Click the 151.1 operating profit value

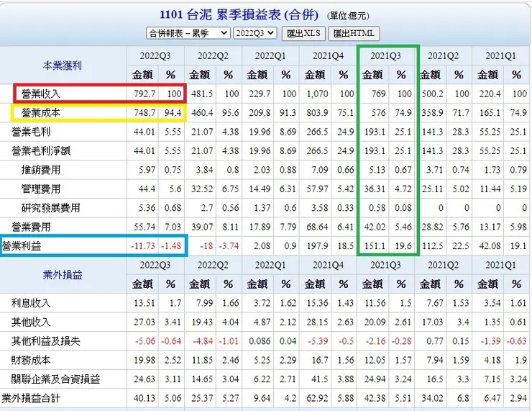[x=375, y=245]
